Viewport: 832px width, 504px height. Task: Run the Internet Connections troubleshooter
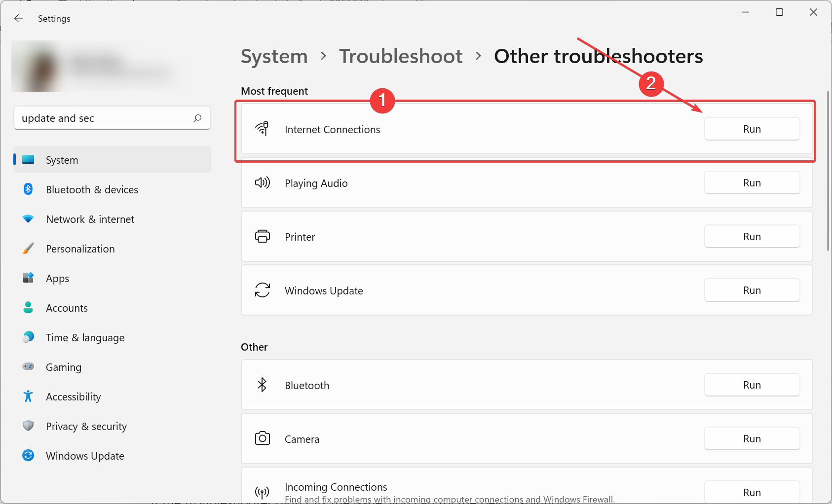752,129
